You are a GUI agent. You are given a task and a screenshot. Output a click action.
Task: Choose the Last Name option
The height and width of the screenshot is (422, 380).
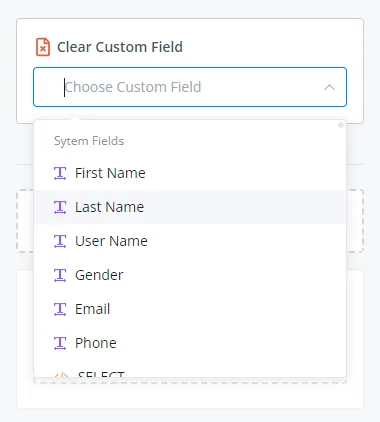[x=190, y=207]
